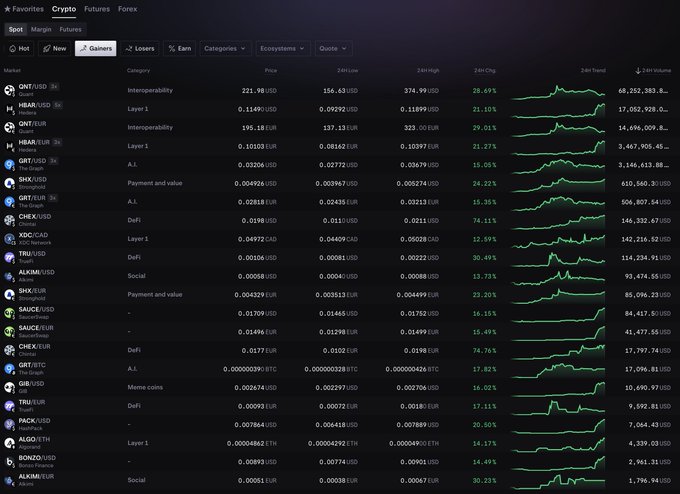The height and width of the screenshot is (494, 680).
Task: Click the Interoperability category on QNT/USD row
Action: click(150, 90)
